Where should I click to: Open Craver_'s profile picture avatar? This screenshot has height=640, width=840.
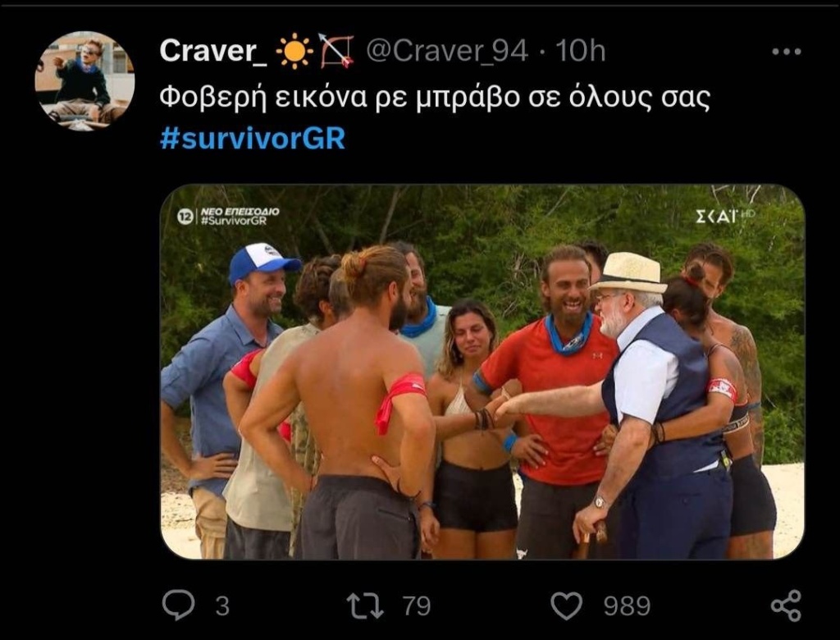[84, 81]
